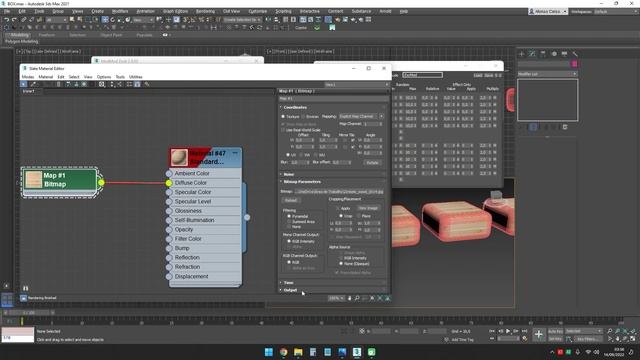Open the Windows Start menu
Viewport: 640px width, 360px height.
coord(269,352)
